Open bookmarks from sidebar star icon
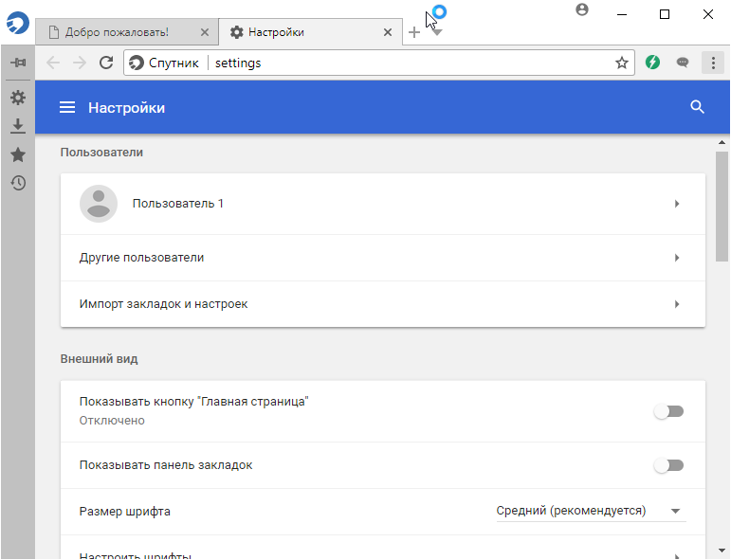This screenshot has width=731, height=560. (18, 154)
